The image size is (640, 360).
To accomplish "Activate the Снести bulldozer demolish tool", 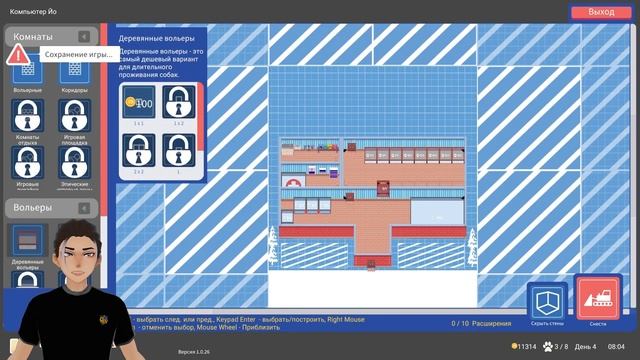I will (598, 298).
